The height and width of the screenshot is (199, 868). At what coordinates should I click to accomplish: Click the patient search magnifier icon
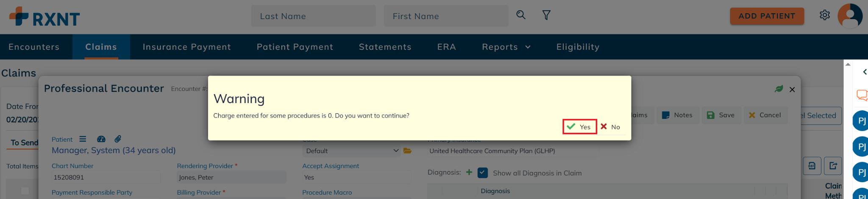521,15
